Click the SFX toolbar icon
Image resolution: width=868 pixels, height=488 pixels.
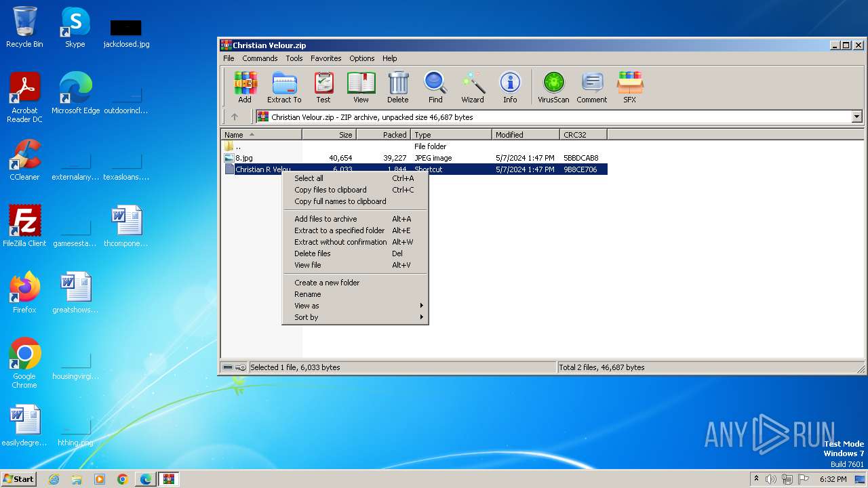coord(630,87)
